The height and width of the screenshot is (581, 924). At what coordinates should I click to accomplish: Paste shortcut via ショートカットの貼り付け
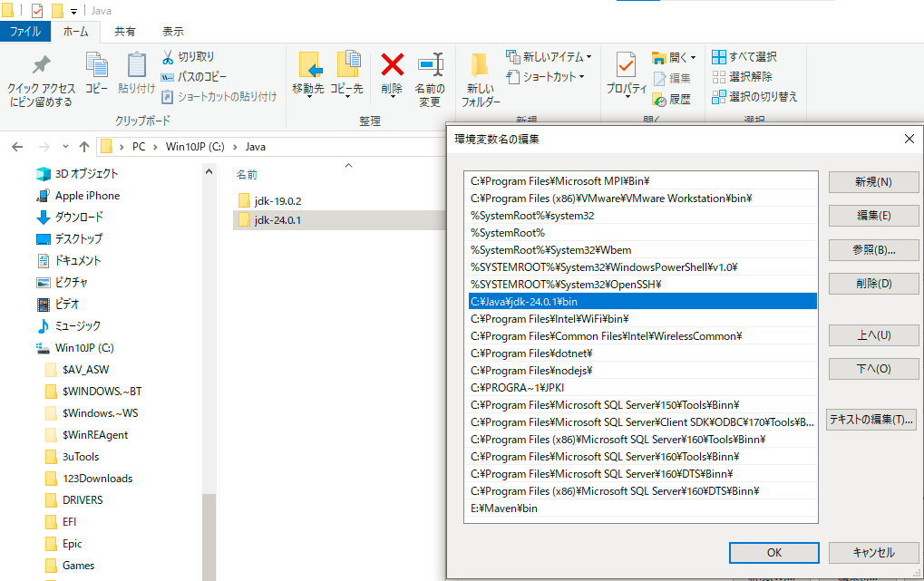click(219, 96)
